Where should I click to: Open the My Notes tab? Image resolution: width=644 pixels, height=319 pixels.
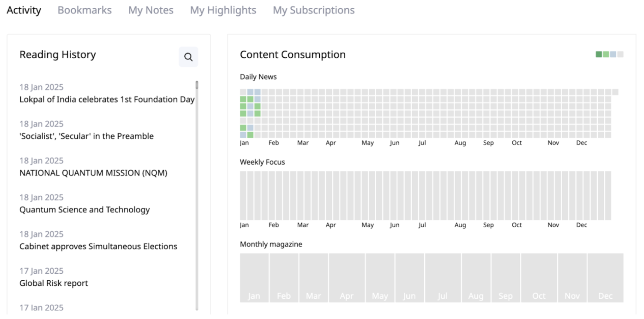point(150,10)
